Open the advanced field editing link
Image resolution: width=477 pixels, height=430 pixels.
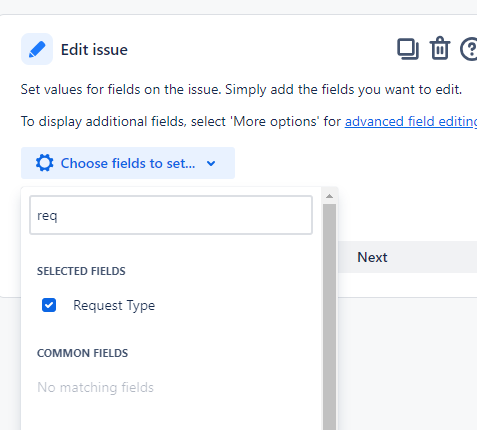click(x=411, y=121)
